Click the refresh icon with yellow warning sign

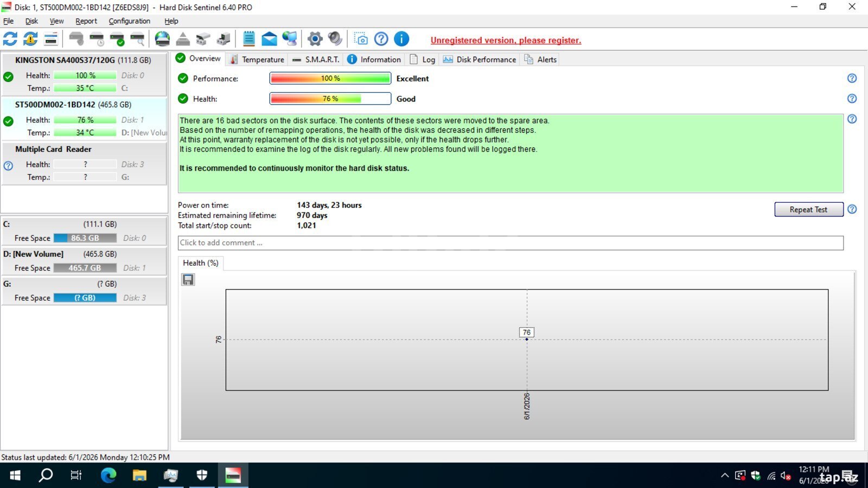[30, 39]
